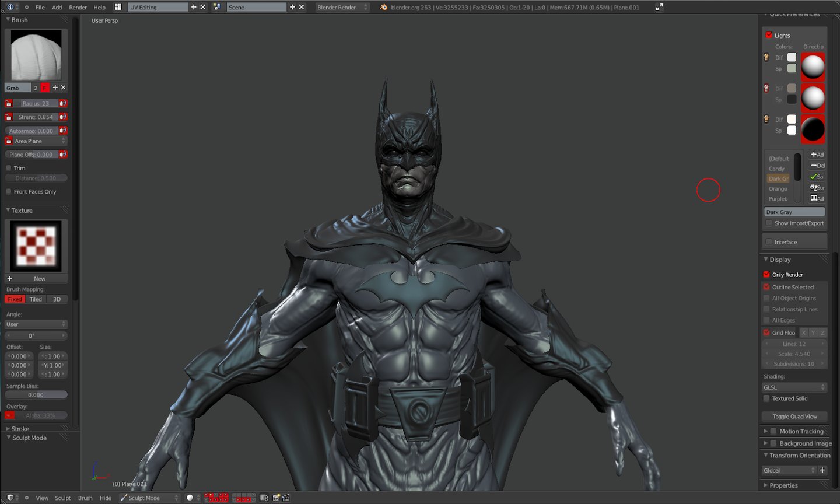Select Tiled brush mapping
The height and width of the screenshot is (504, 840).
tap(36, 299)
